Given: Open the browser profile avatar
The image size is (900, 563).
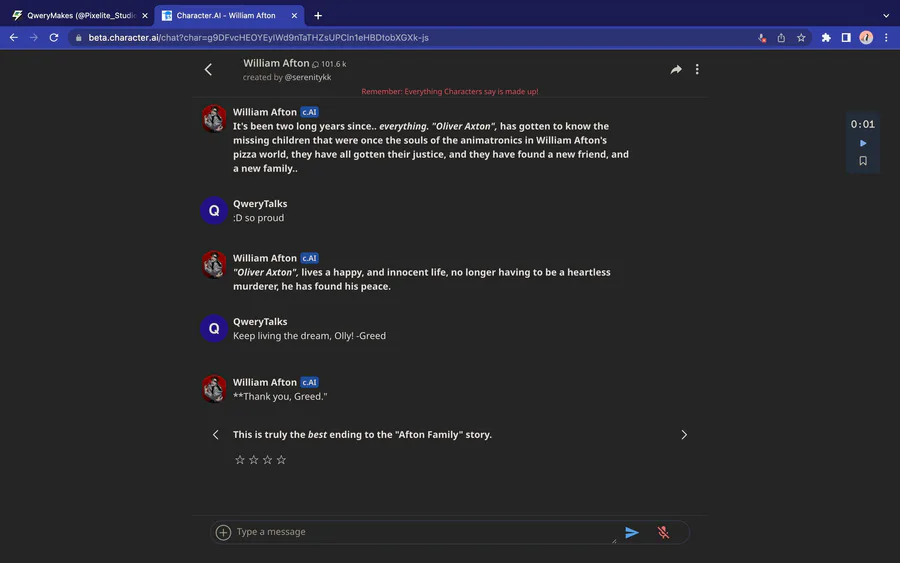Looking at the screenshot, I should click(866, 38).
